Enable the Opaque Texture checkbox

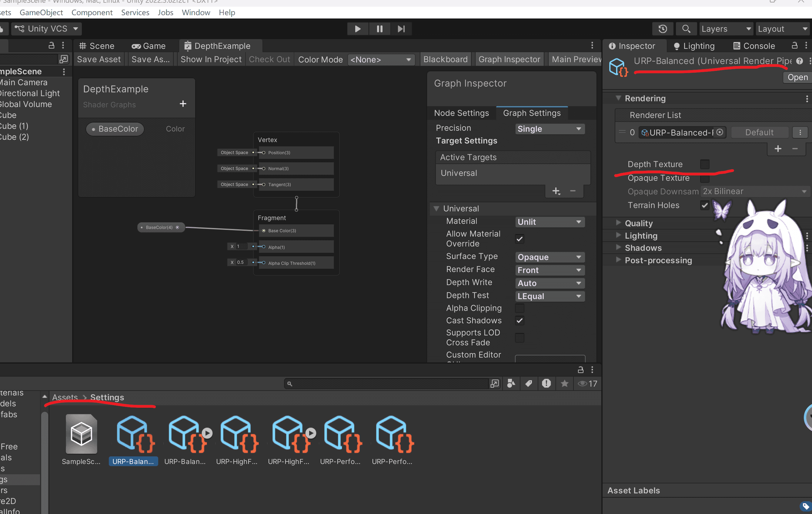[704, 178]
